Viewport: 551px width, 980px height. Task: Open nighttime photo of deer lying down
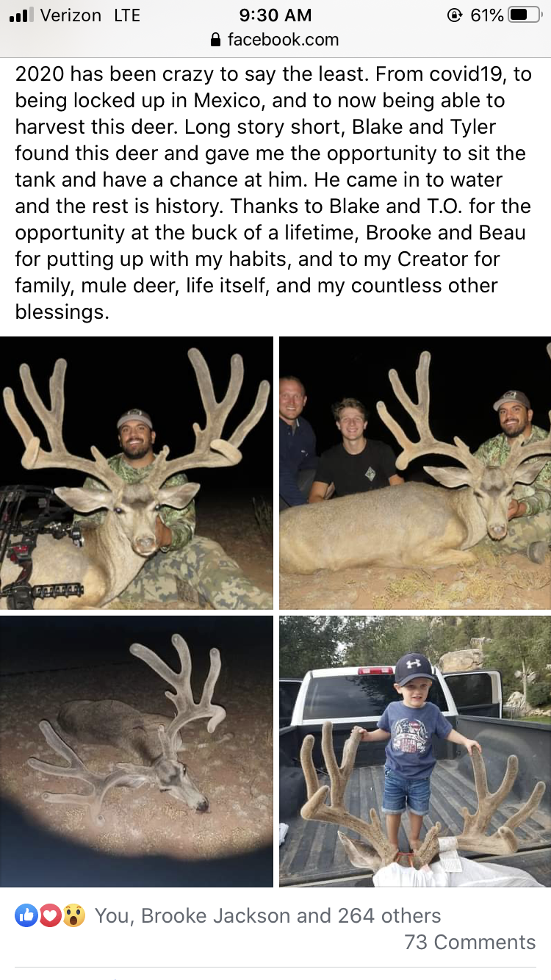(137, 751)
